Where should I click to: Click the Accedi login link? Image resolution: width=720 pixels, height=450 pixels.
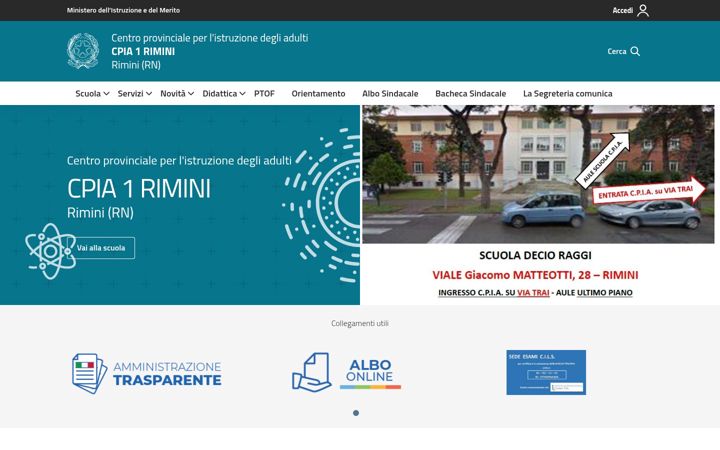623,11
